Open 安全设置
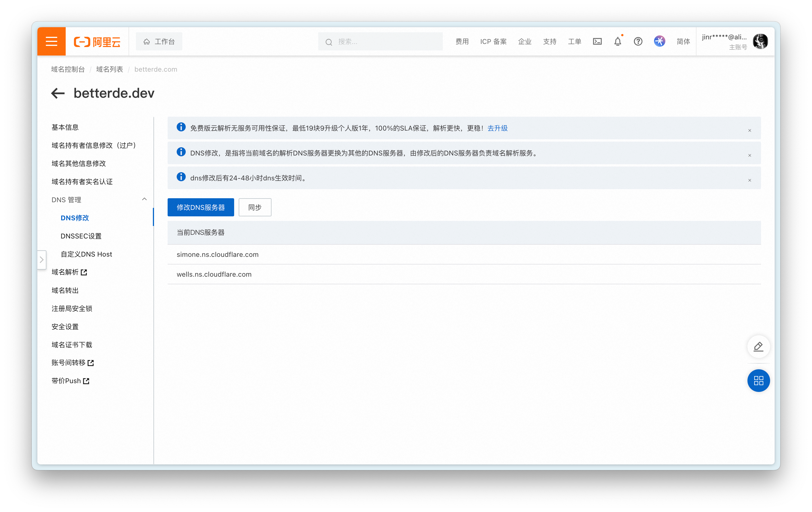Viewport: 812px width, 512px height. pos(65,327)
